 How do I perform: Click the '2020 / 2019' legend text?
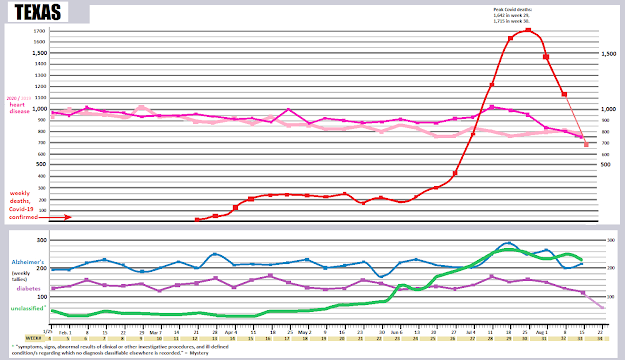coord(19,98)
